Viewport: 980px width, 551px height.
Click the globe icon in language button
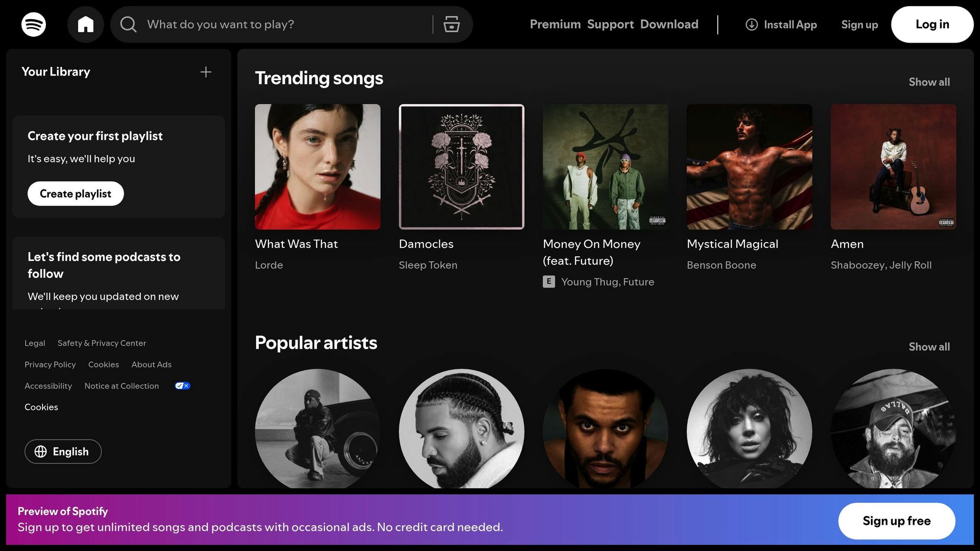pos(41,452)
